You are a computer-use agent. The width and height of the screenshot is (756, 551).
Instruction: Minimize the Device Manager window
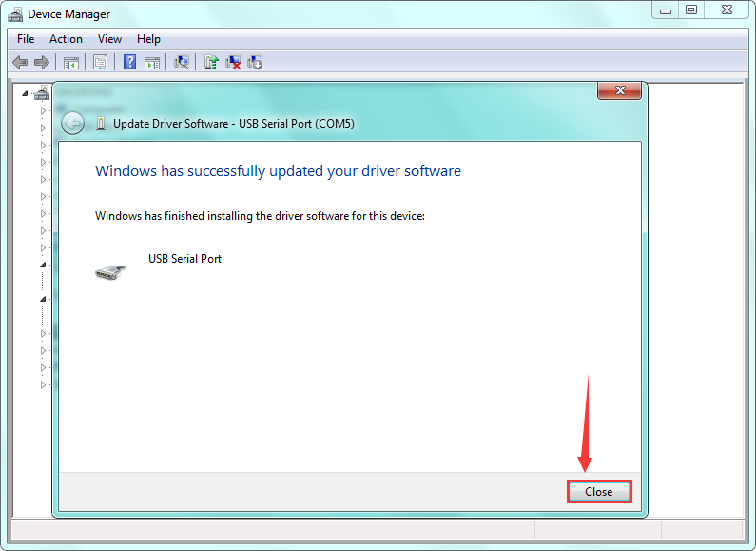click(666, 10)
